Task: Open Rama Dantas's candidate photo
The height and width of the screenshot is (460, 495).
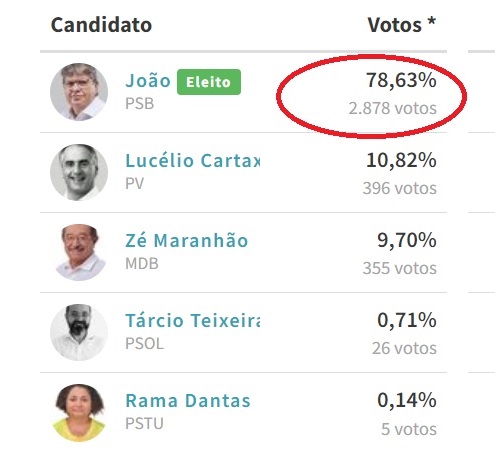Action: pyautogui.click(x=79, y=412)
